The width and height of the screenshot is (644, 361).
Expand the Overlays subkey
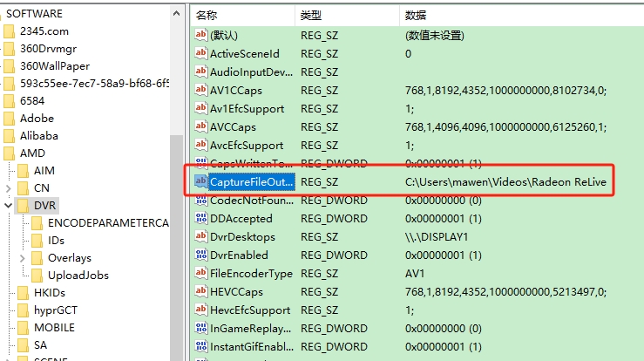(x=22, y=258)
